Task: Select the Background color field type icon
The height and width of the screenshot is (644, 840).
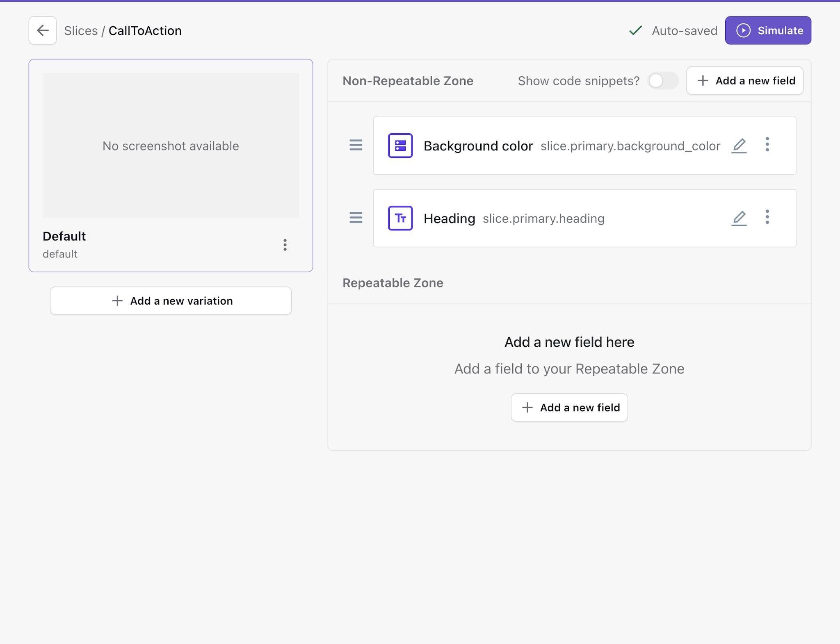Action: click(x=400, y=146)
